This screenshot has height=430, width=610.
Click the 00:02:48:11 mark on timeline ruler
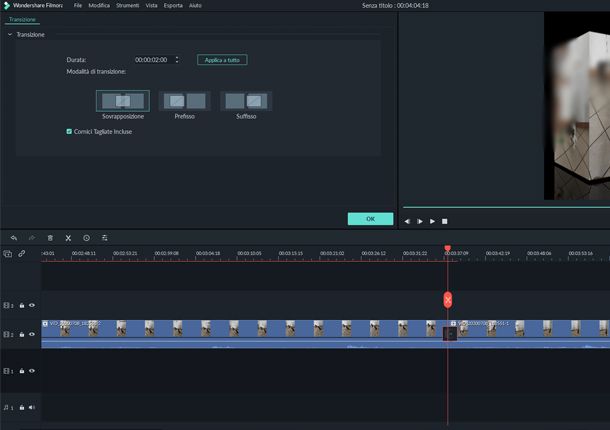[84, 253]
